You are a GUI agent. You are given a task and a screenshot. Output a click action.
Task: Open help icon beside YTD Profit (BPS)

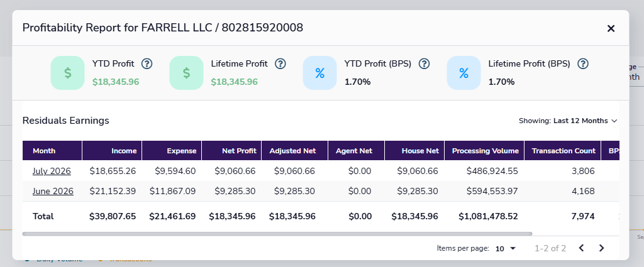tap(424, 64)
